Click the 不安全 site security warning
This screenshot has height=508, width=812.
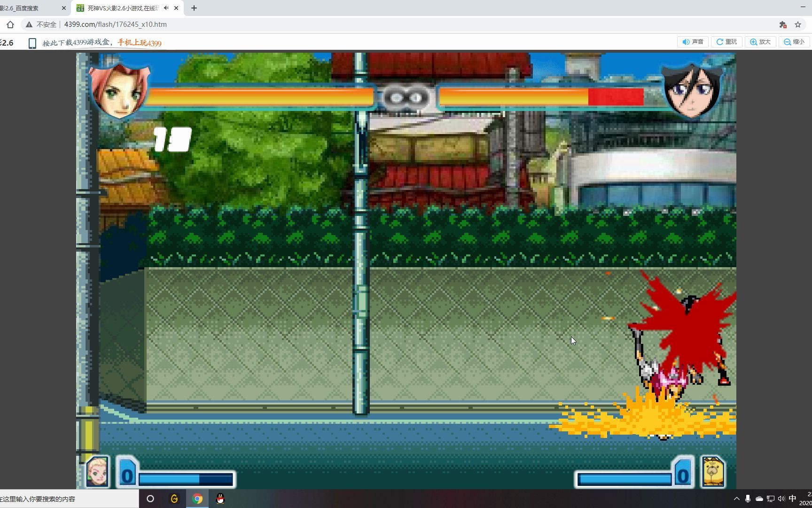[x=41, y=24]
